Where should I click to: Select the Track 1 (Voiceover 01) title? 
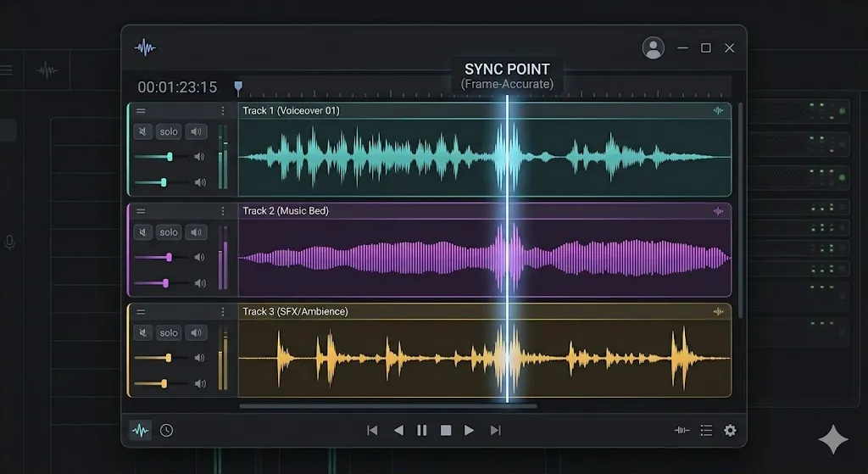[x=292, y=111]
